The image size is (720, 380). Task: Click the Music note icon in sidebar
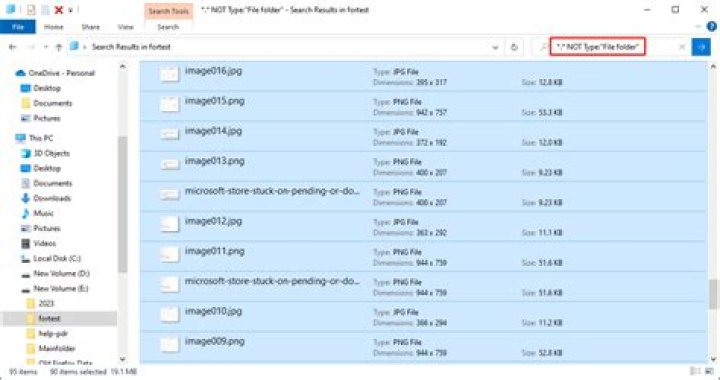point(26,213)
